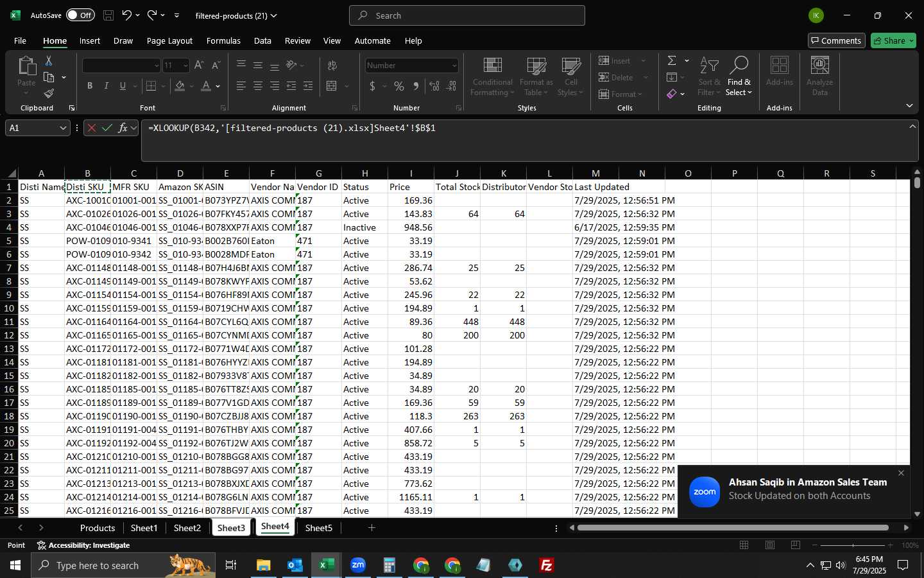The height and width of the screenshot is (578, 924).
Task: Open the AutoSum dropdown arrow
Action: 687,60
